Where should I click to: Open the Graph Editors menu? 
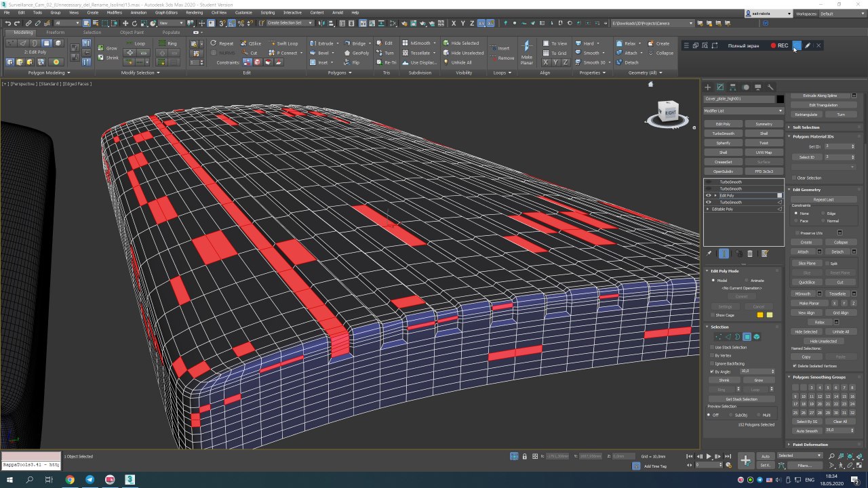166,12
